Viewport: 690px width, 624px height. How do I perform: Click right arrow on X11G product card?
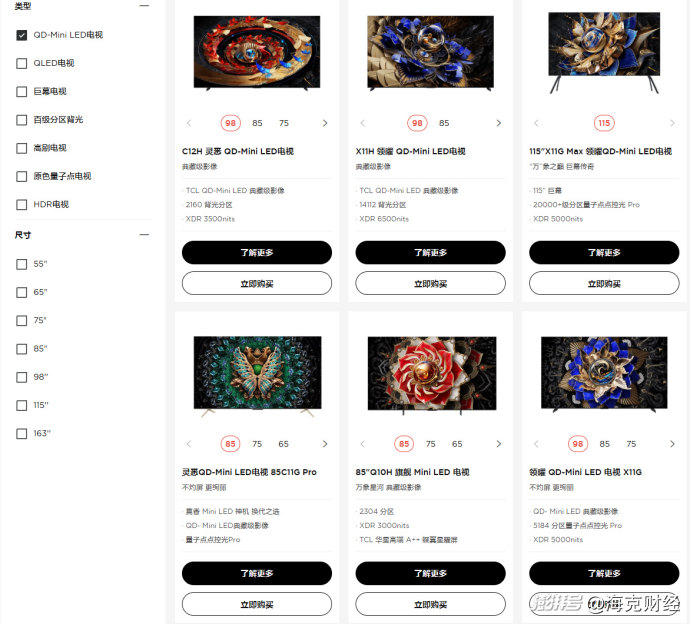point(672,444)
